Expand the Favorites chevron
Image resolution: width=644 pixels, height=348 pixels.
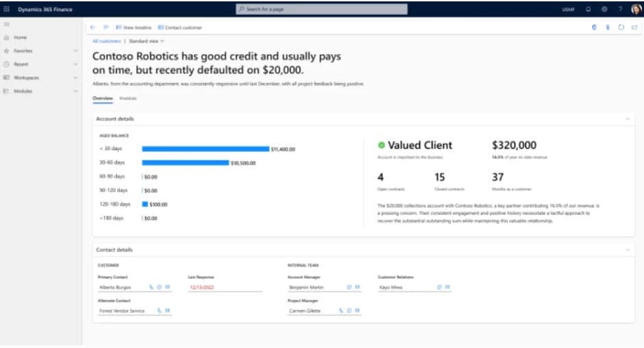[x=75, y=51]
